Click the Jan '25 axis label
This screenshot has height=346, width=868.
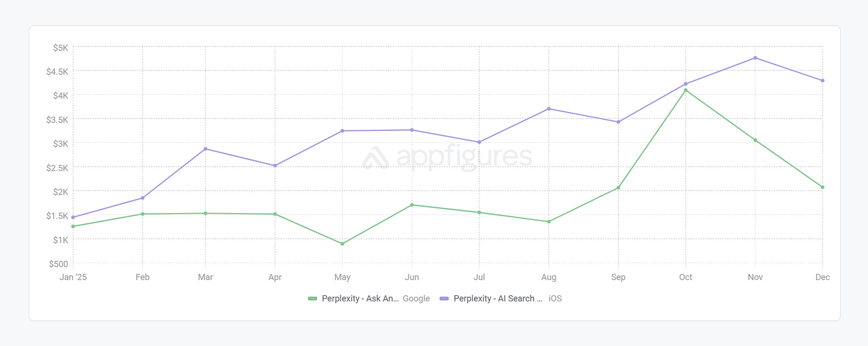(73, 278)
